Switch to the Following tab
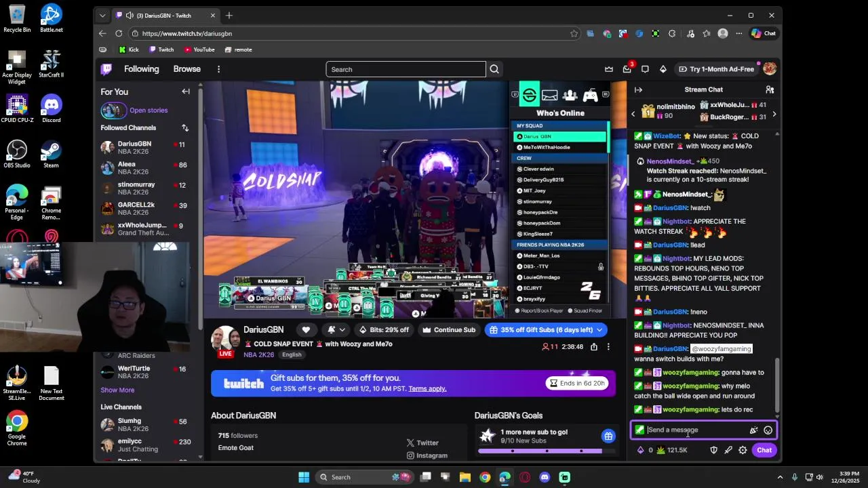This screenshot has width=868, height=488. pos(141,69)
